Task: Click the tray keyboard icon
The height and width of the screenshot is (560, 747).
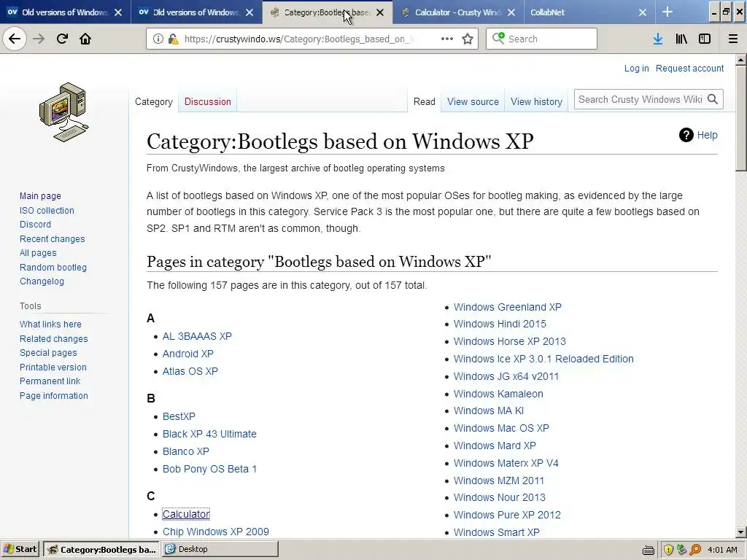Action: (649, 551)
